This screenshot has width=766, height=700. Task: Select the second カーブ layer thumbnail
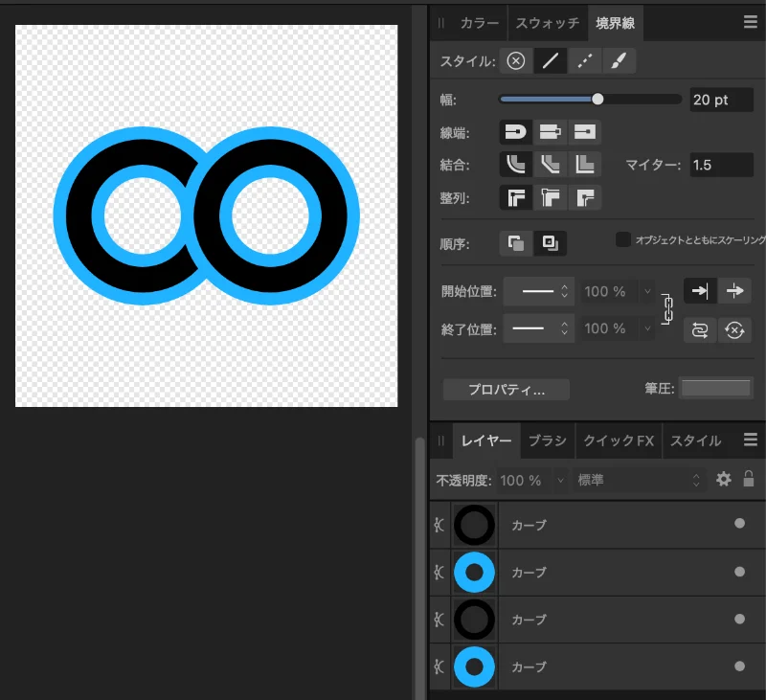(474, 572)
